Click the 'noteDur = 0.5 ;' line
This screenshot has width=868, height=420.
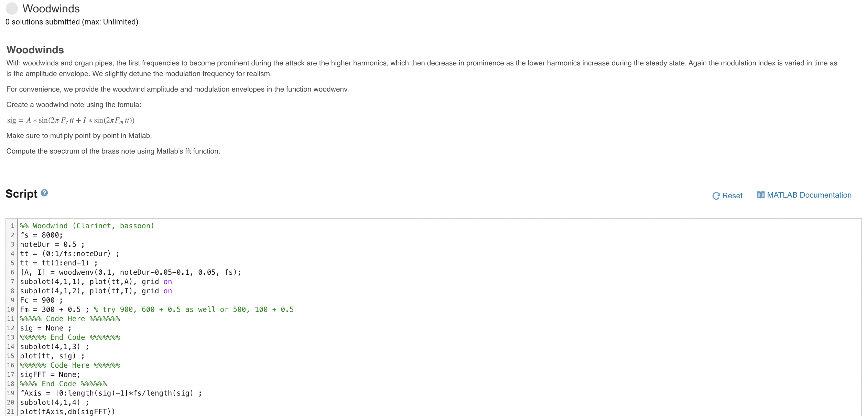coord(52,244)
